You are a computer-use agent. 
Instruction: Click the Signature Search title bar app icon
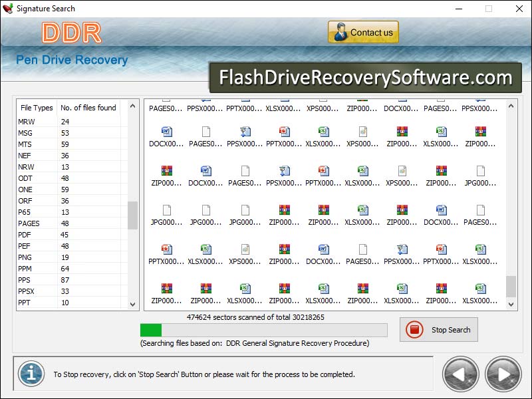(x=7, y=9)
